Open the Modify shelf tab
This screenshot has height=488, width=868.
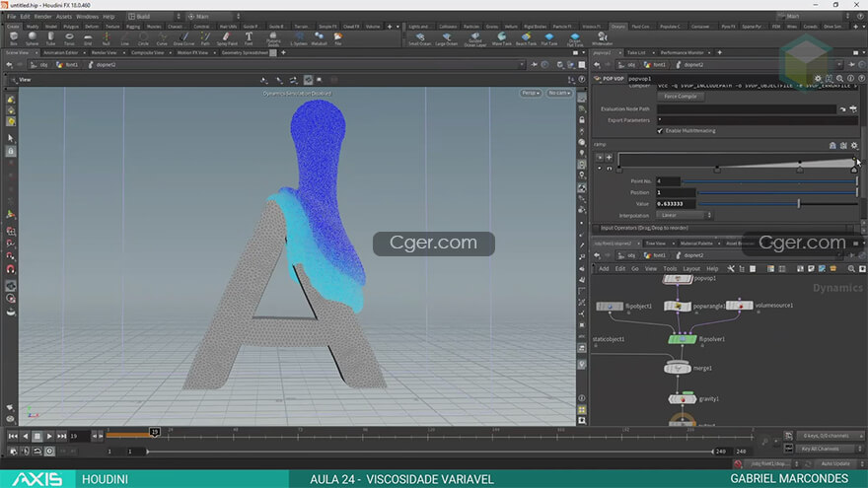click(33, 26)
